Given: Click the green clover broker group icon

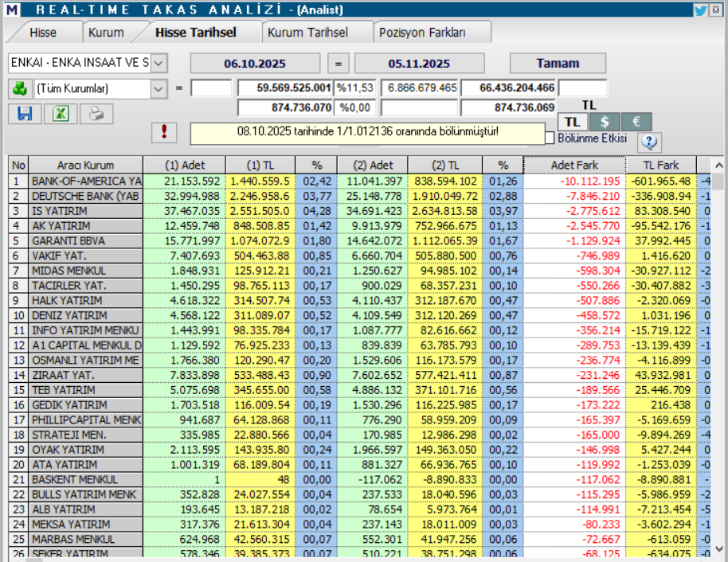Looking at the screenshot, I should [x=18, y=88].
